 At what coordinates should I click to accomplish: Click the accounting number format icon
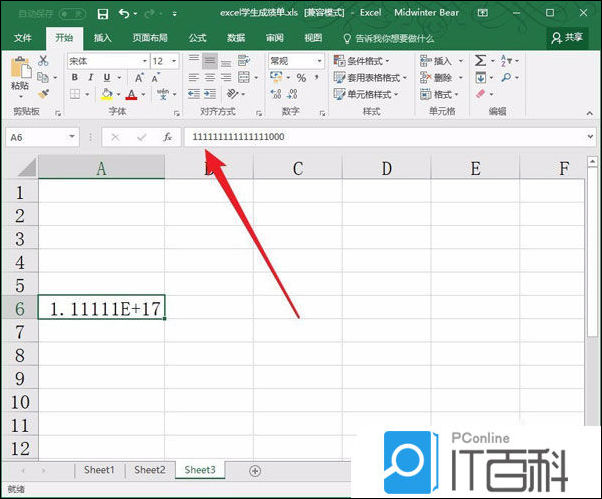[x=276, y=77]
